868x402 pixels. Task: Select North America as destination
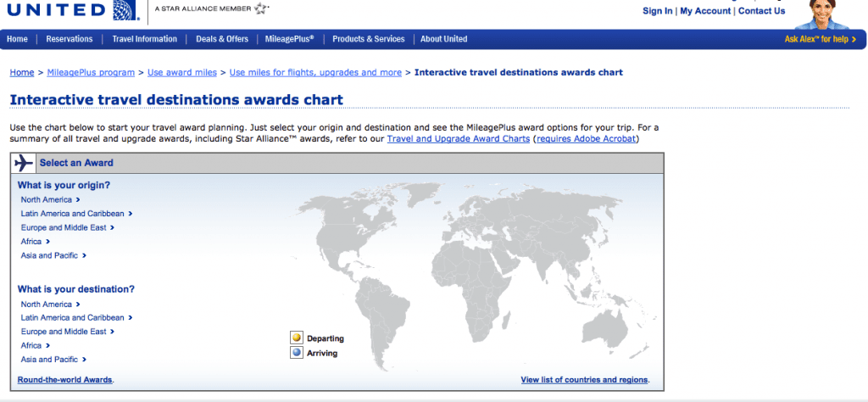pyautogui.click(x=50, y=304)
